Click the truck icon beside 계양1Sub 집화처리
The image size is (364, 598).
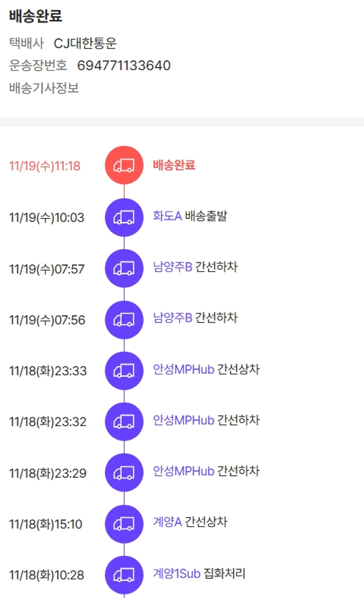click(124, 575)
